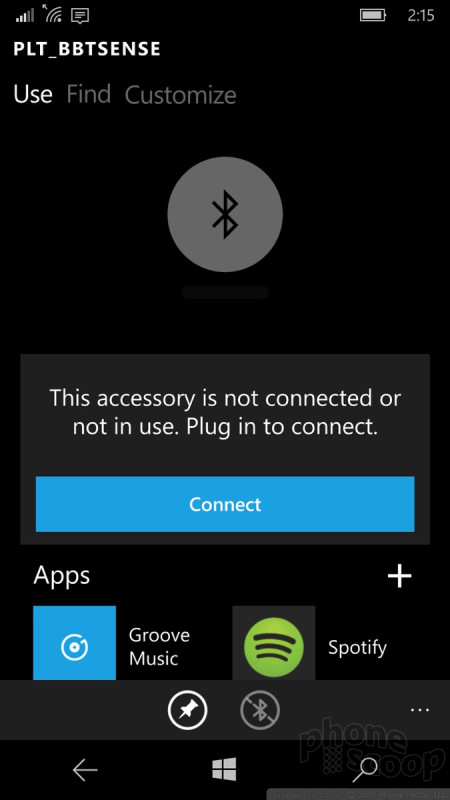Click the blue Connect button
The height and width of the screenshot is (800, 450).
(225, 504)
